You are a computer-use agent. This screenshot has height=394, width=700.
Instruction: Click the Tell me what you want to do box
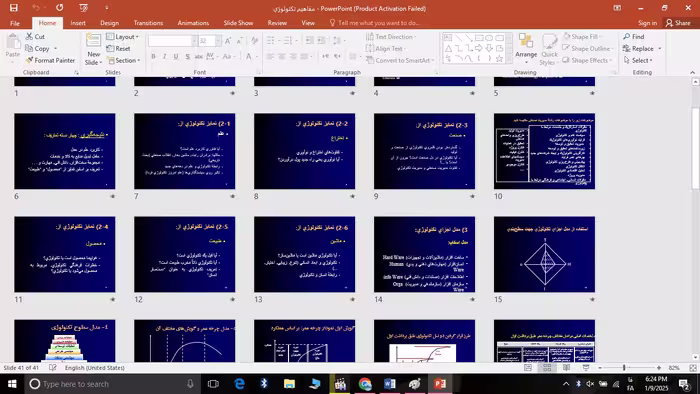coord(374,23)
